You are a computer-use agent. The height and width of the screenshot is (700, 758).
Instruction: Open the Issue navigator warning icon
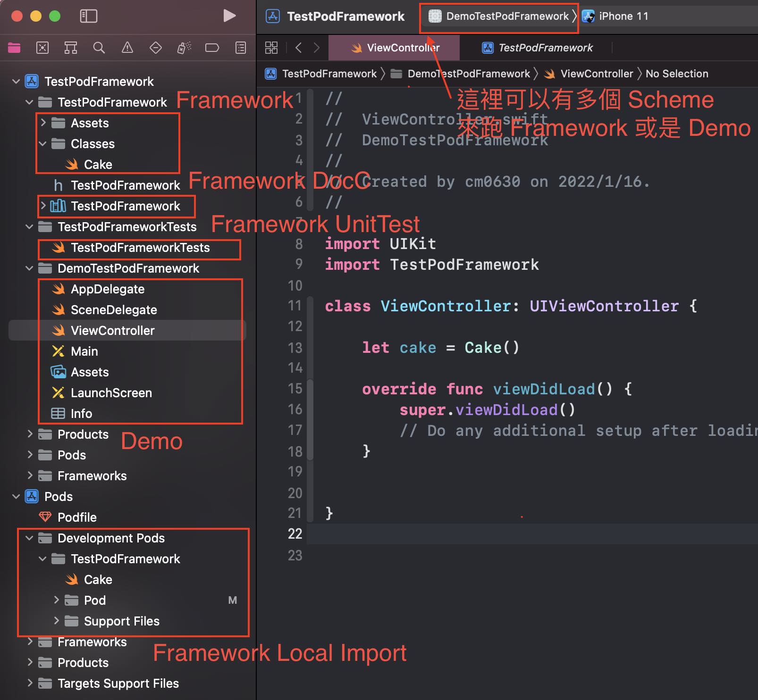tap(127, 48)
